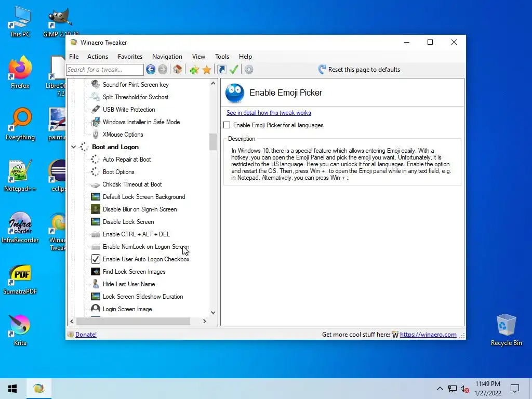The width and height of the screenshot is (532, 399).
Task: Click Reset this page to defaults
Action: coord(359,70)
